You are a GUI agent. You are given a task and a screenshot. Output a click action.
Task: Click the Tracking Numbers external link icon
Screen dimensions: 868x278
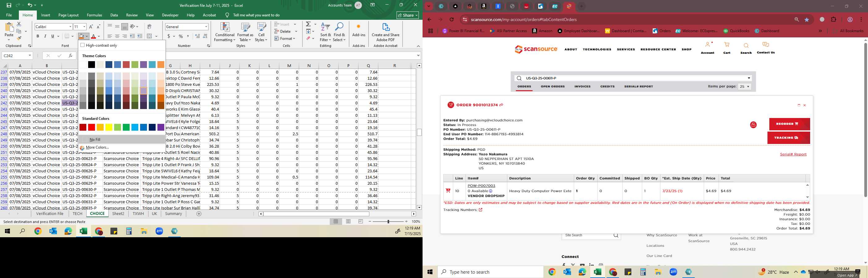coord(480,210)
